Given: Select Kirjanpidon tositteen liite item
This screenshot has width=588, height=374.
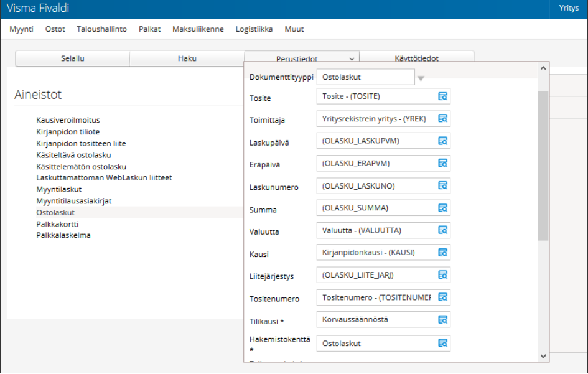Looking at the screenshot, I should click(81, 144).
